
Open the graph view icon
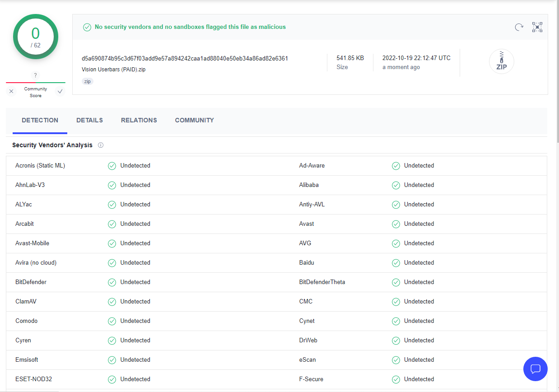click(x=537, y=27)
